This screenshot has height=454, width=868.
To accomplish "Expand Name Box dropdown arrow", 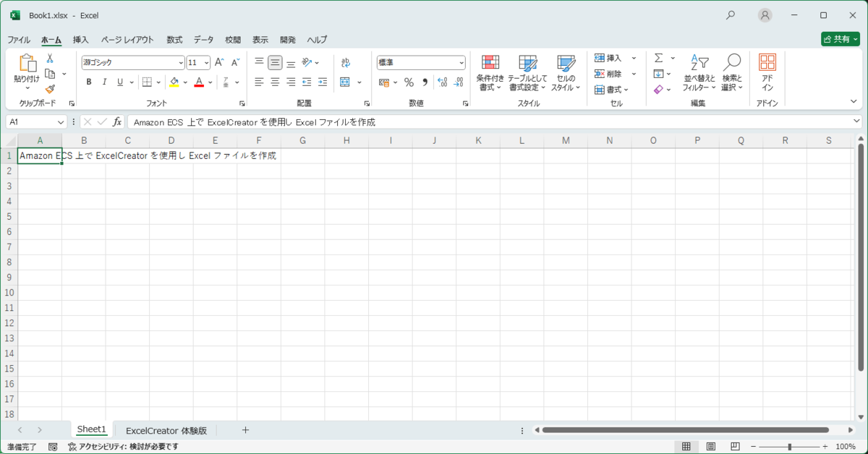I will [x=61, y=122].
